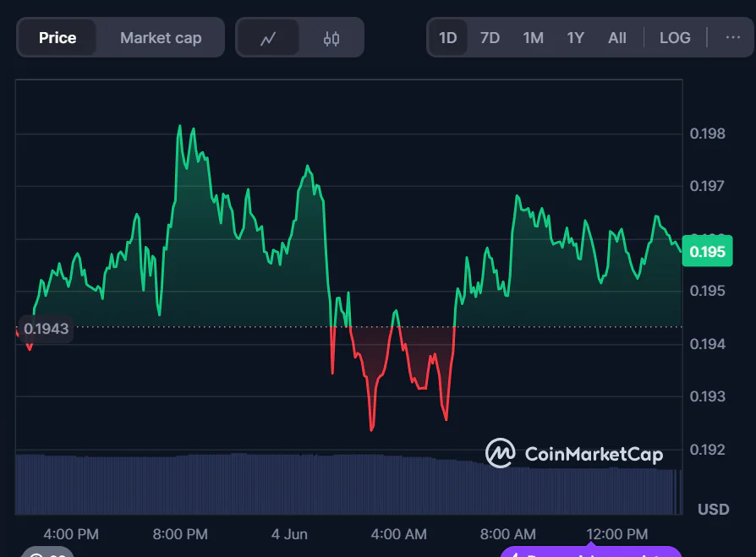Set chart range to 1M
The width and height of the screenshot is (756, 557).
[533, 38]
